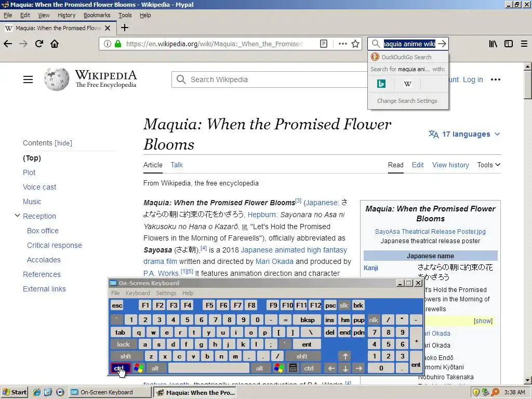Image resolution: width=532 pixels, height=399 pixels.
Task: Go back with the browser back arrow
Action: pos(8,44)
